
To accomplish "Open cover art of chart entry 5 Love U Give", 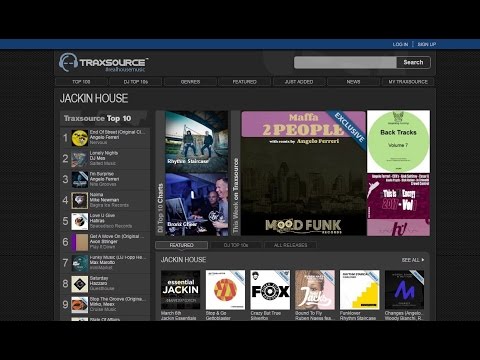I will point(80,221).
